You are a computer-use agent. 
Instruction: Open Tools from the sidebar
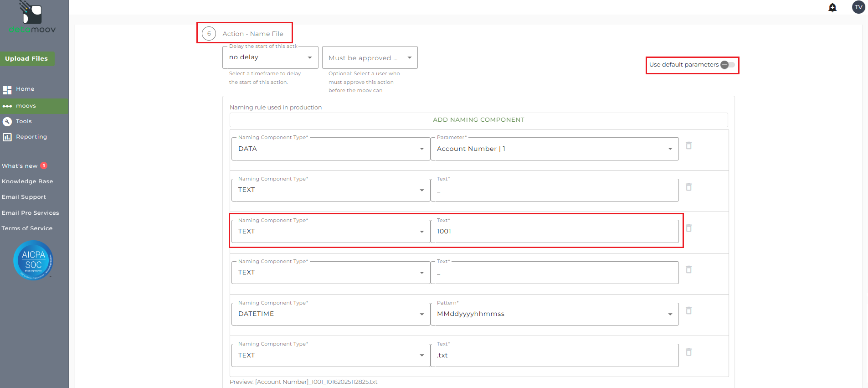[24, 121]
